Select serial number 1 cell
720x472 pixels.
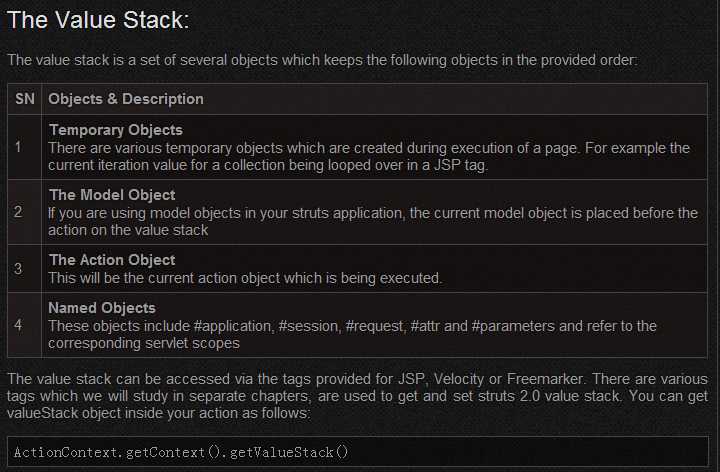[19, 148]
